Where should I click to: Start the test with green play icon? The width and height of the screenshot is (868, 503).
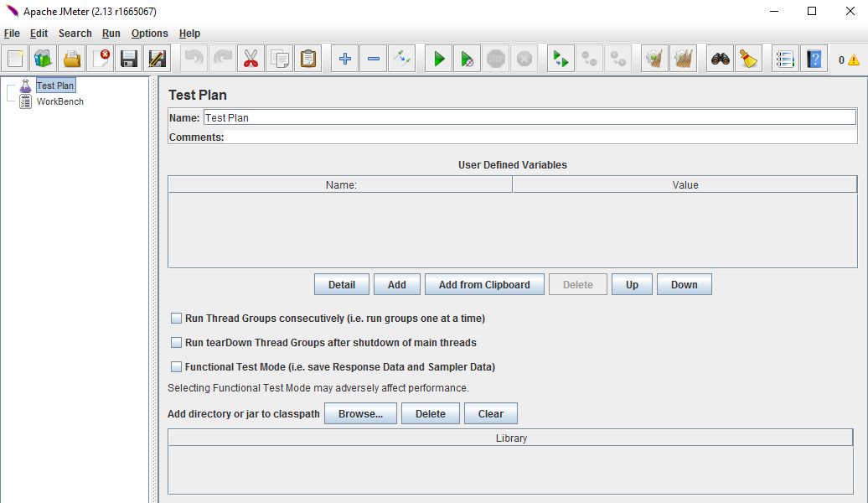(439, 59)
